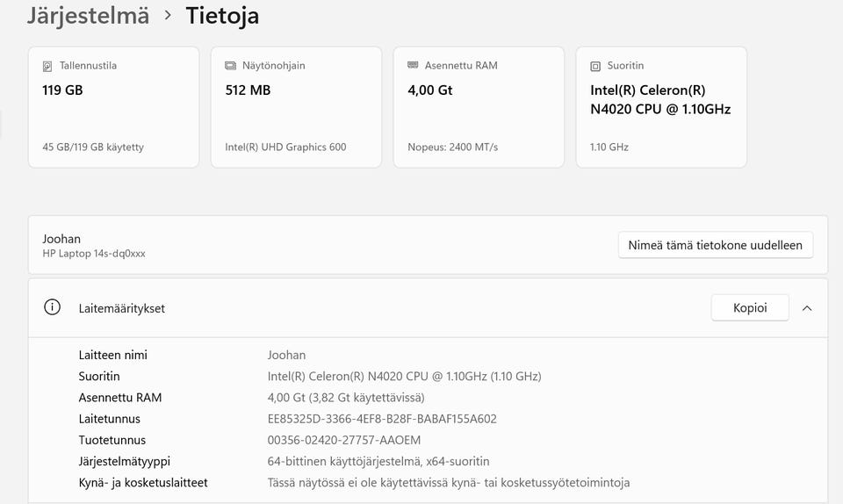Open the Asennettu RAM tile
Image resolution: width=843 pixels, height=504 pixels.
479,107
